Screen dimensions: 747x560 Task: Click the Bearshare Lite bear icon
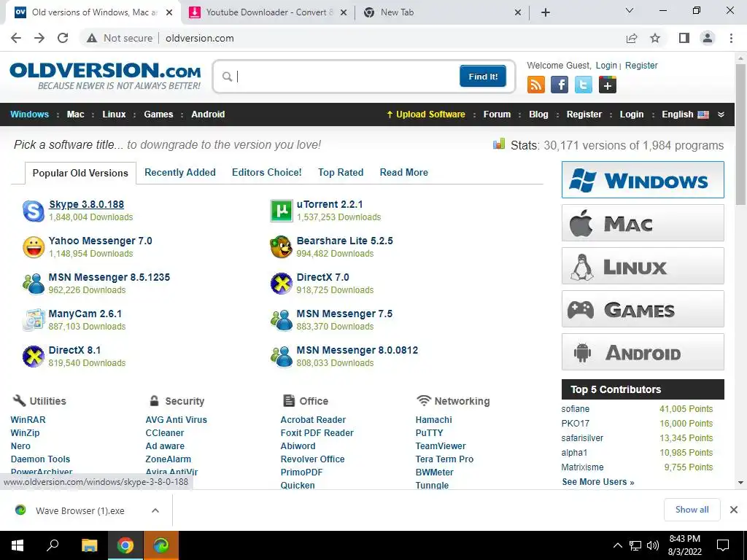282,248
